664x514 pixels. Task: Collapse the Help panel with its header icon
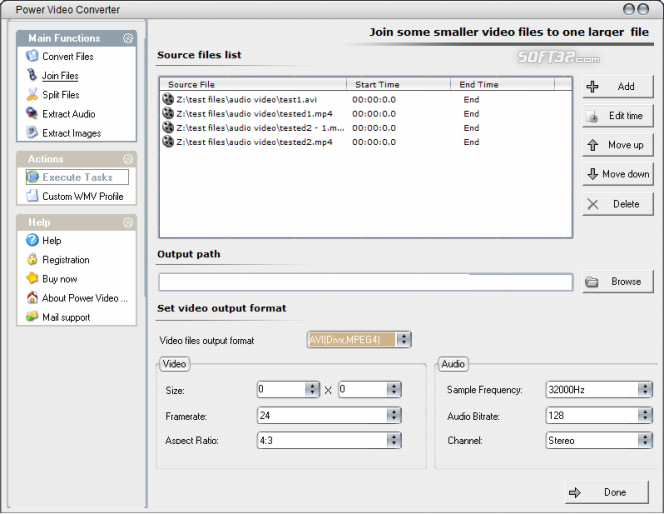click(x=128, y=222)
